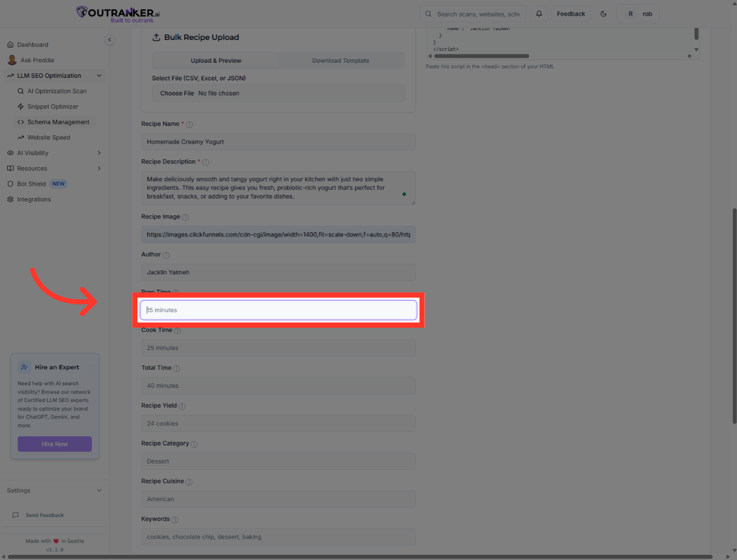This screenshot has height=560, width=737.
Task: Show the Recipe Name info tooltip icon
Action: pyautogui.click(x=189, y=124)
